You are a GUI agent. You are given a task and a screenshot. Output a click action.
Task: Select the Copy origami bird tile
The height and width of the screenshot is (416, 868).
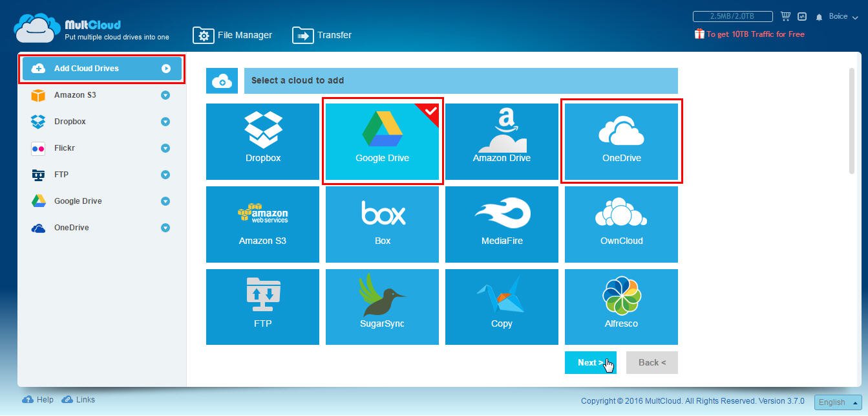click(x=502, y=307)
